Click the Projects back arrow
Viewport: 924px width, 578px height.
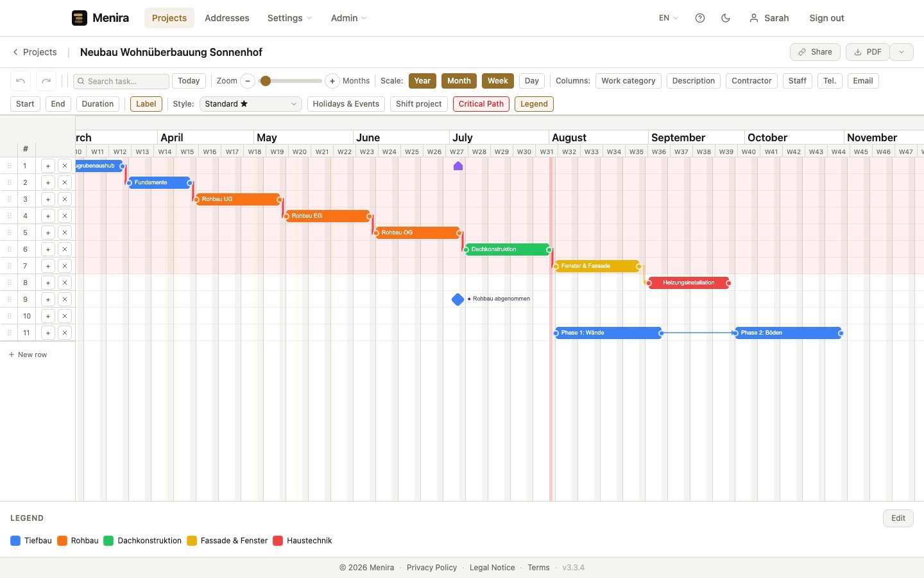15,52
